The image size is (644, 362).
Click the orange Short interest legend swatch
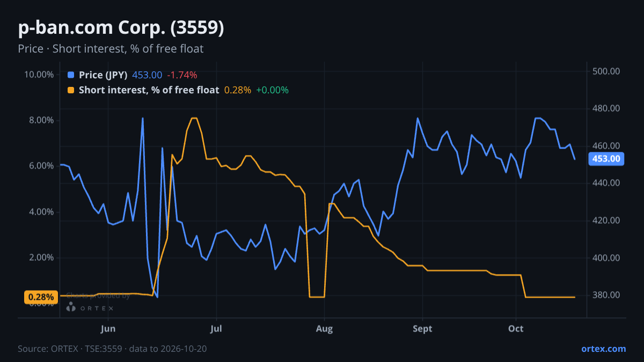click(x=71, y=90)
